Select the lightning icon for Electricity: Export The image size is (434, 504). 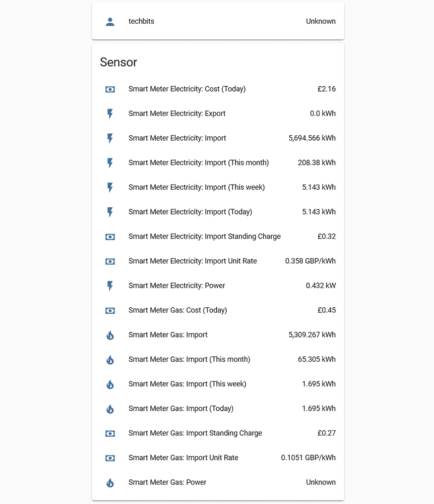(110, 113)
